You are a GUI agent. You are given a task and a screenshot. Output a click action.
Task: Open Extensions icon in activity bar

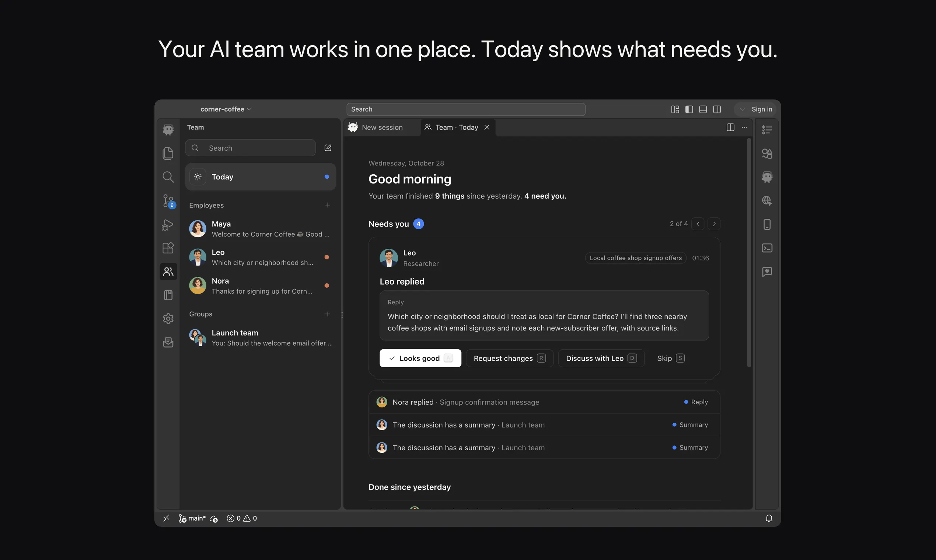(168, 248)
